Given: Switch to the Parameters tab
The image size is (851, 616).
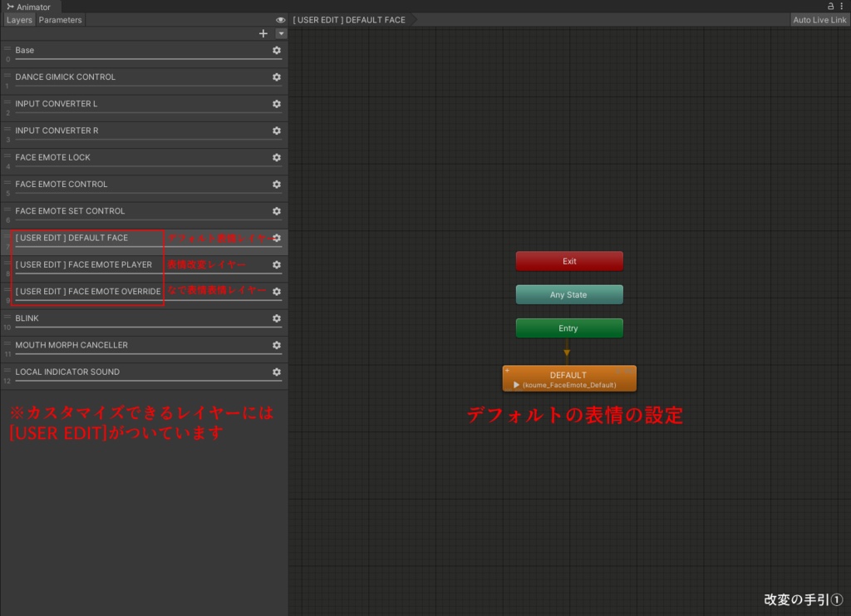Looking at the screenshot, I should (59, 19).
